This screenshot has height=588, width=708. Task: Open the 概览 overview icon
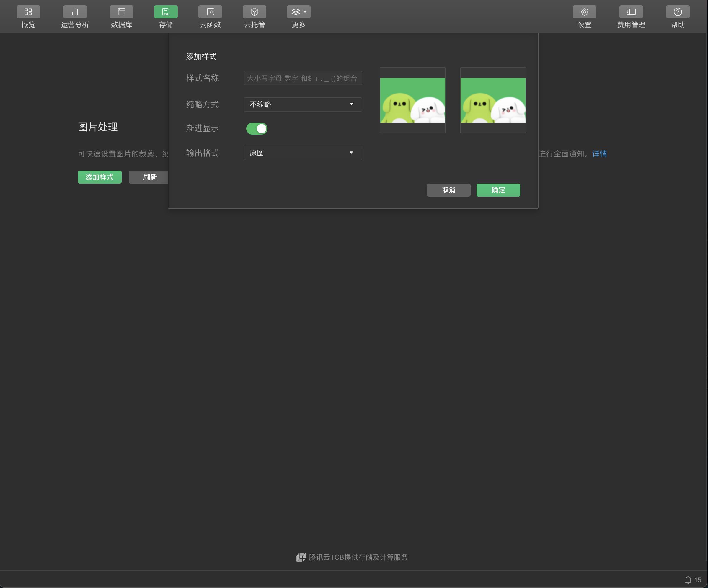(28, 12)
